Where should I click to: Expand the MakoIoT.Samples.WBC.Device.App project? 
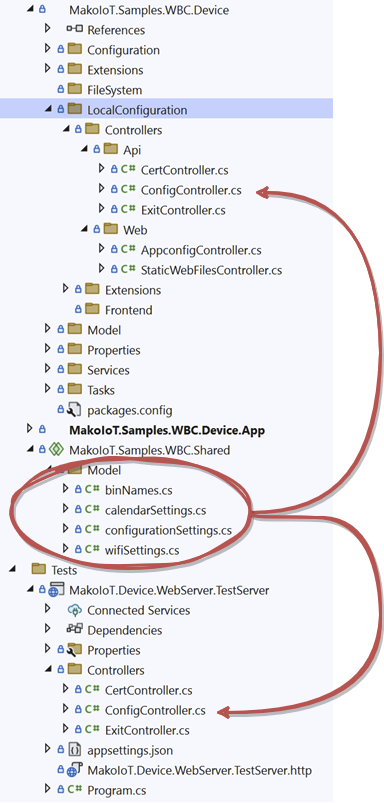pos(30,429)
